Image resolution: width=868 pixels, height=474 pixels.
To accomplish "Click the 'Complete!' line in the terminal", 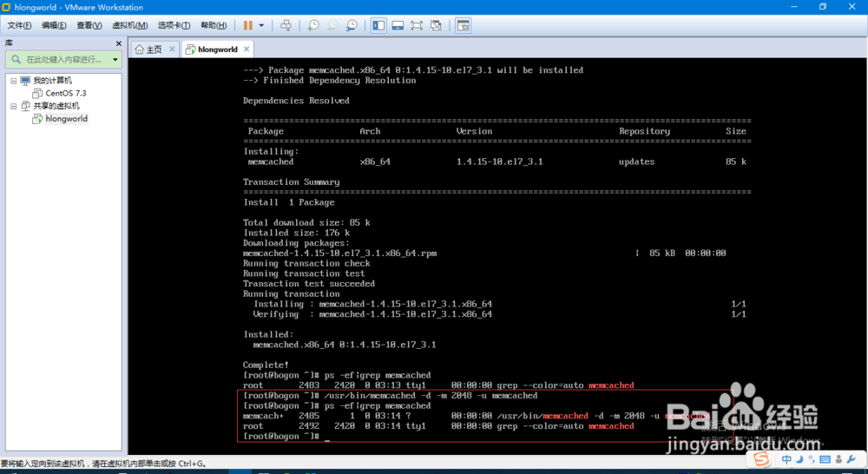I will pyautogui.click(x=266, y=365).
